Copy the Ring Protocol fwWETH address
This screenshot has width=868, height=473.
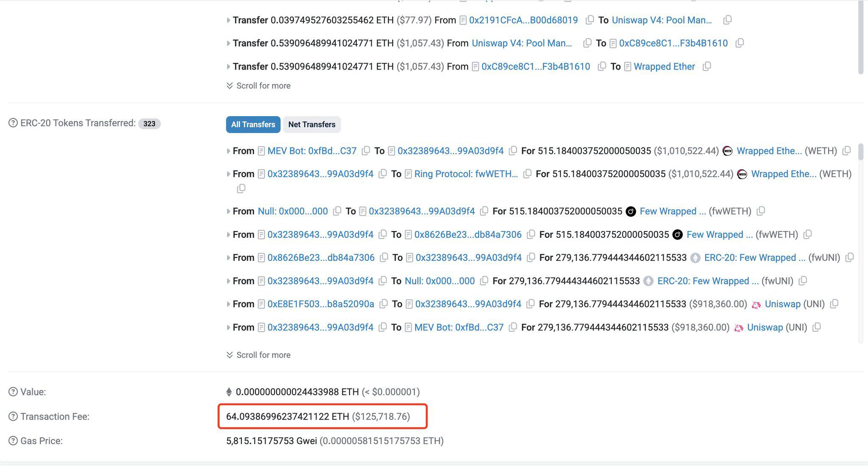click(x=527, y=174)
